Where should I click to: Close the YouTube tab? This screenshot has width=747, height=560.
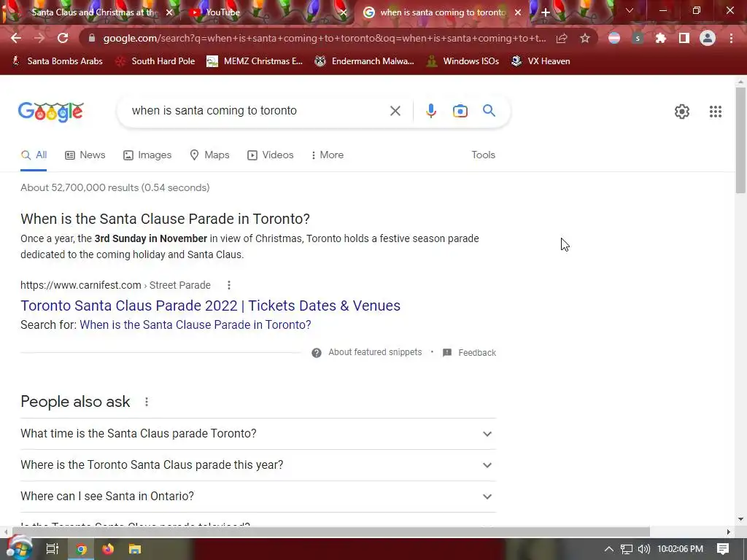point(344,12)
